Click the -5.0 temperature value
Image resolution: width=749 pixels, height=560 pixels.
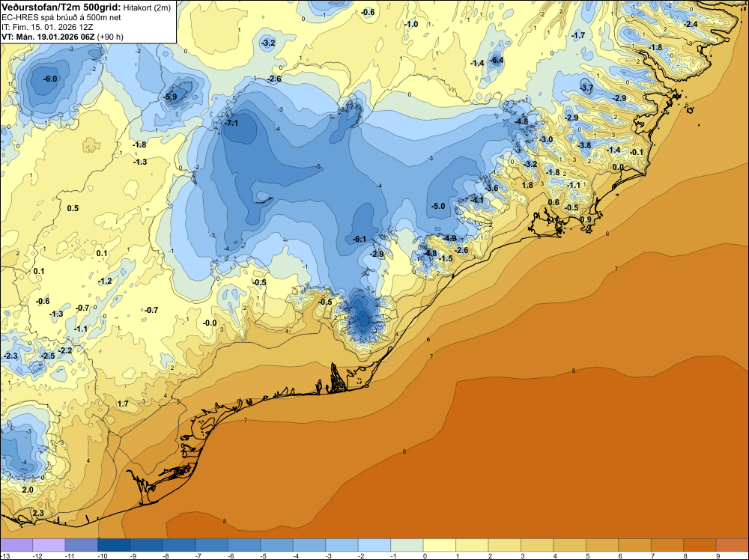pos(438,206)
